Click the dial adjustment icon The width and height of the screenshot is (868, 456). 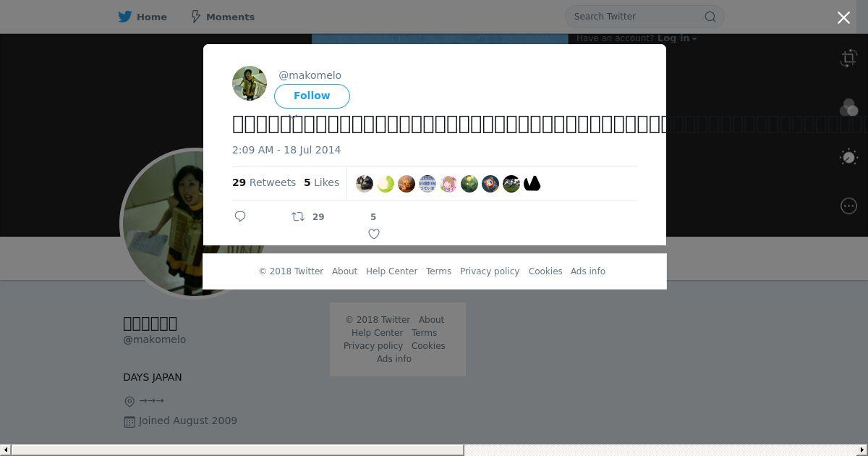coord(849,157)
